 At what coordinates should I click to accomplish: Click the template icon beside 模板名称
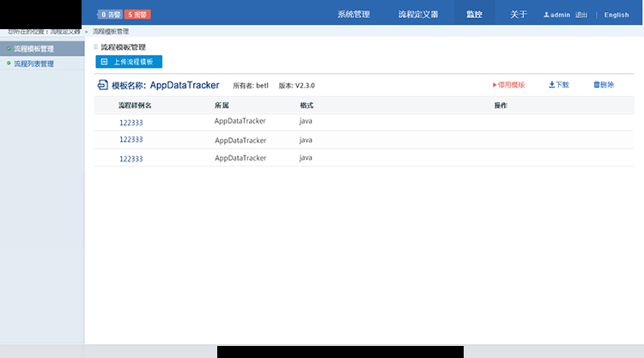[102, 85]
